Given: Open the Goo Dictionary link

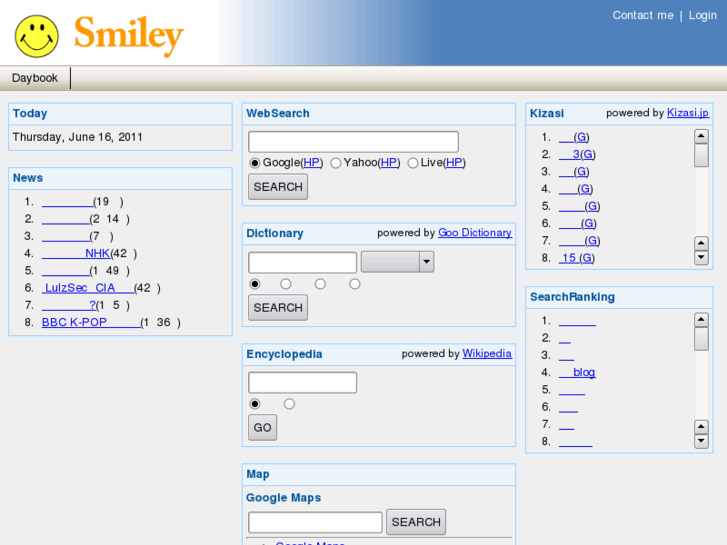Looking at the screenshot, I should pyautogui.click(x=475, y=233).
